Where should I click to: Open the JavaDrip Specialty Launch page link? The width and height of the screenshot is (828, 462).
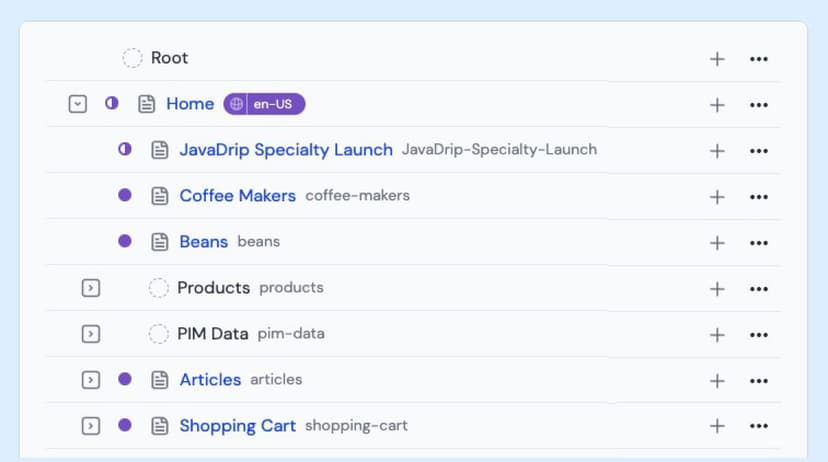pyautogui.click(x=285, y=150)
